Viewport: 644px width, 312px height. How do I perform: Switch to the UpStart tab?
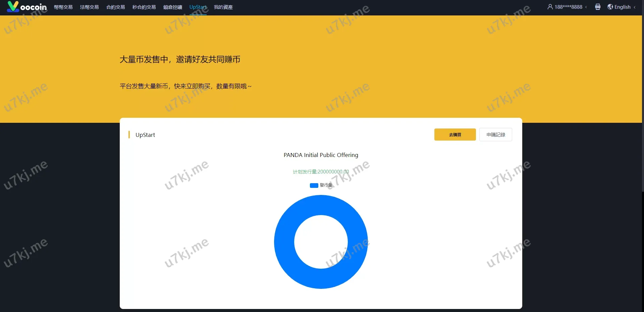click(x=198, y=7)
